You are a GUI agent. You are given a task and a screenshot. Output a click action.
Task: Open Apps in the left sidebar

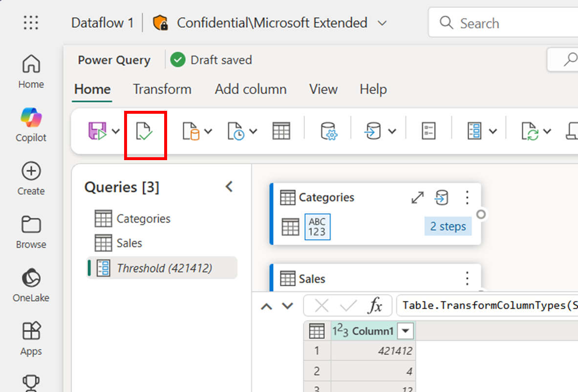(31, 339)
